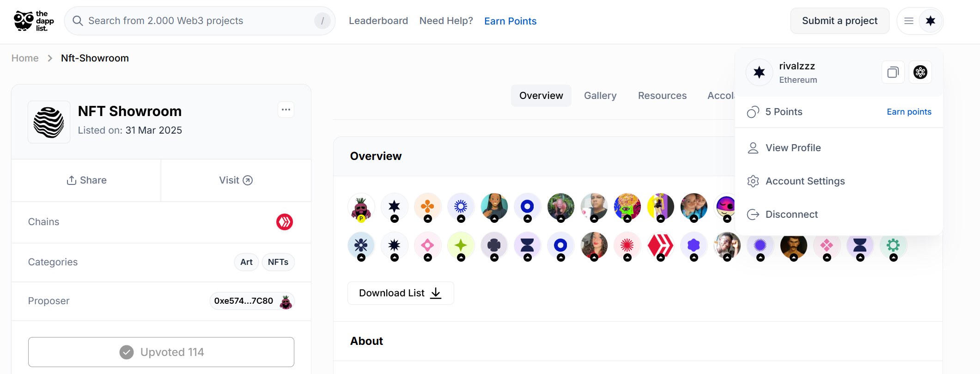Viewport: 980px width, 374px height.
Task: Click the search magnifier icon
Action: [x=78, y=21]
